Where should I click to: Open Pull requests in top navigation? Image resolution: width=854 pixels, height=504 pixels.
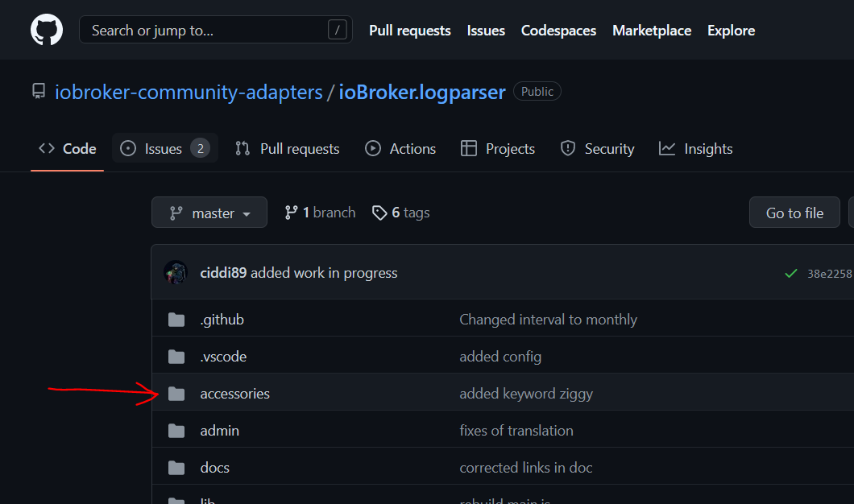pyautogui.click(x=409, y=31)
